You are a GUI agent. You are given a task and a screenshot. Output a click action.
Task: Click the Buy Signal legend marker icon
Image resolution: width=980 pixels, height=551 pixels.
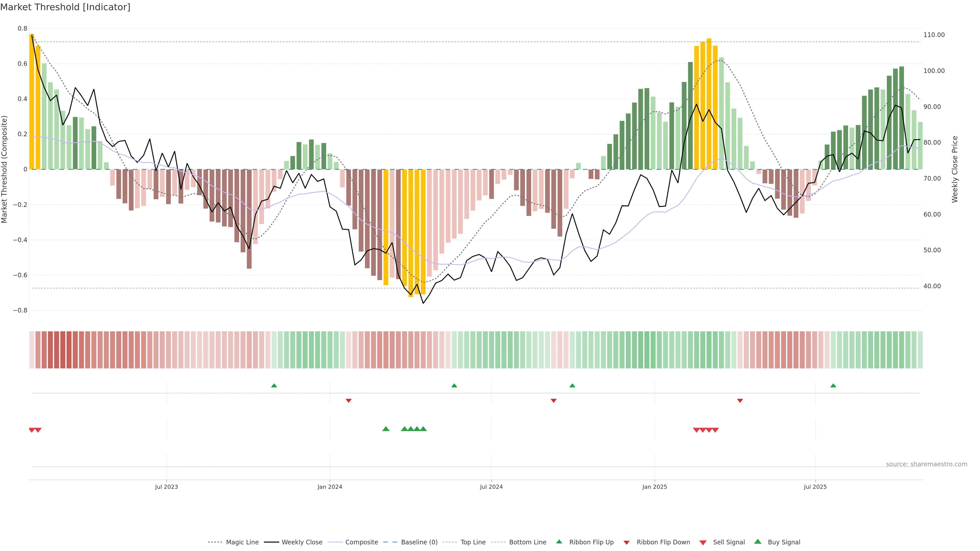(758, 542)
